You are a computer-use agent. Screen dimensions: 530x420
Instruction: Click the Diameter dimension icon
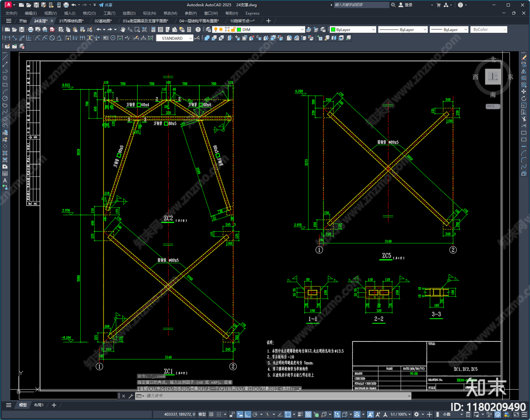click(x=52, y=38)
